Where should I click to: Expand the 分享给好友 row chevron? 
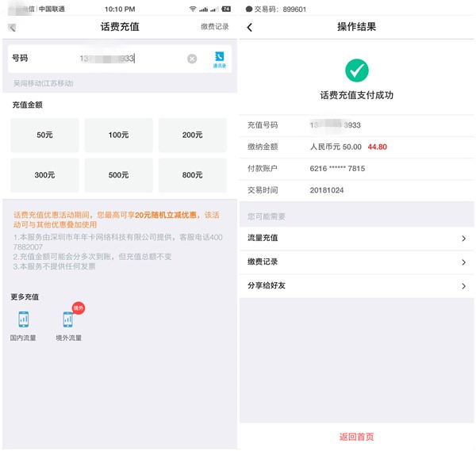463,286
